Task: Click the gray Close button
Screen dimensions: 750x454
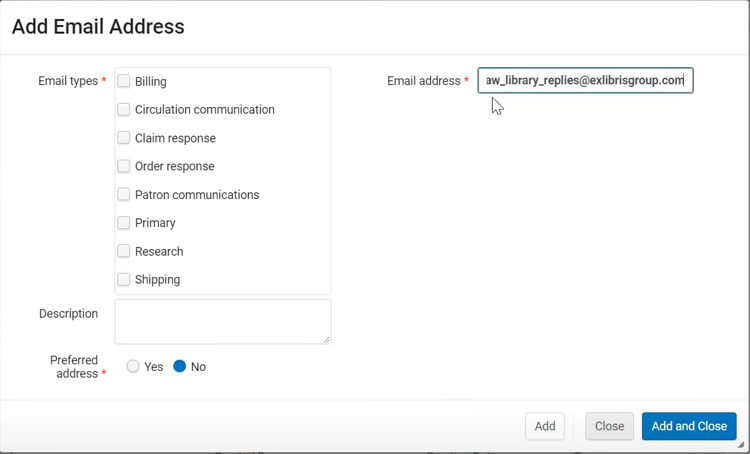Action: click(609, 426)
